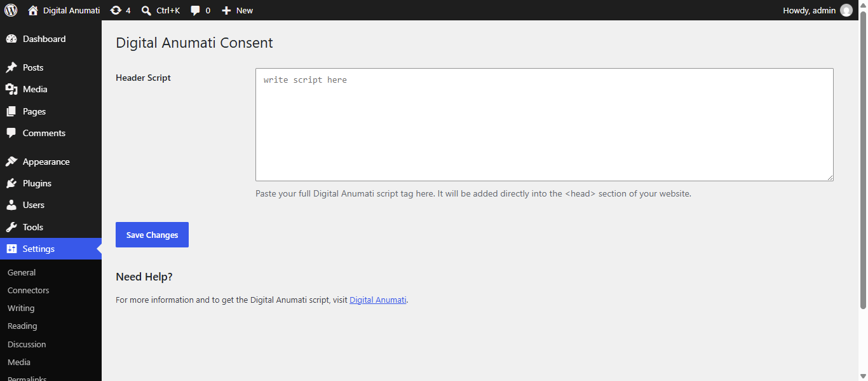The image size is (868, 381).
Task: Open the New content menu
Action: [x=237, y=10]
